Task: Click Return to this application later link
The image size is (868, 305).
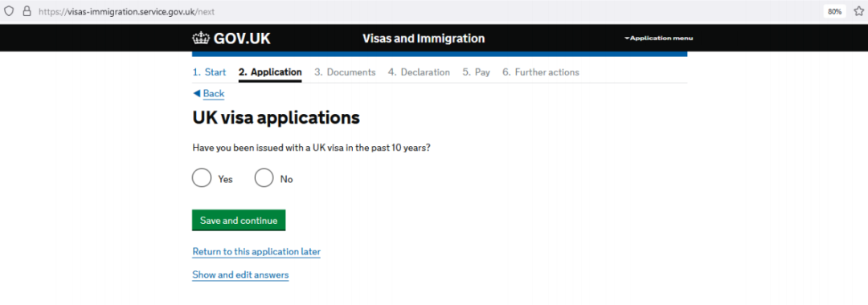Action: pos(256,252)
